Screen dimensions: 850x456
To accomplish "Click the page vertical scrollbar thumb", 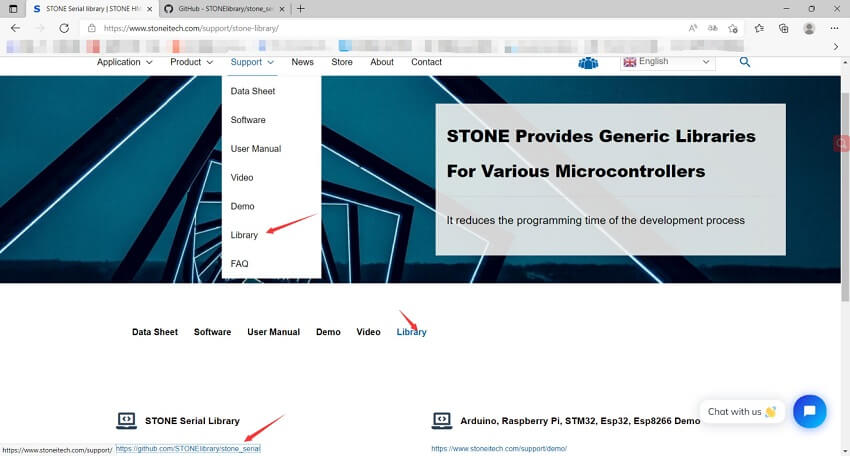I will pos(845,197).
